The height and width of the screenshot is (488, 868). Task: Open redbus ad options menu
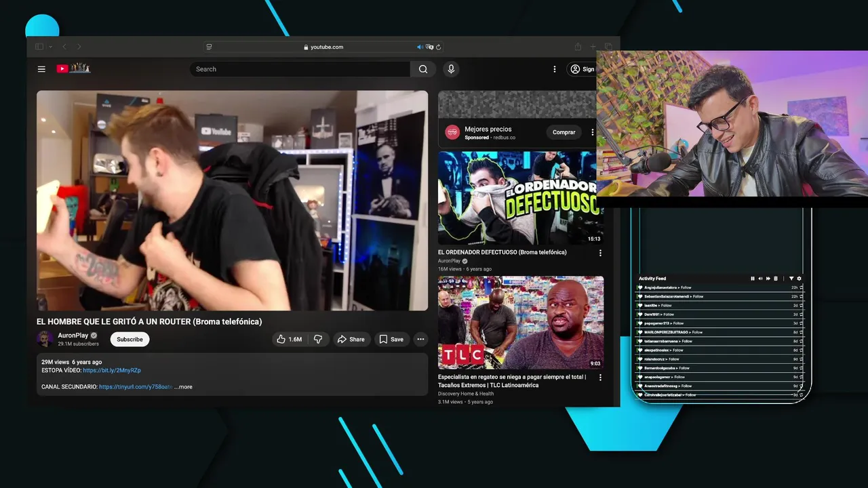click(x=592, y=132)
